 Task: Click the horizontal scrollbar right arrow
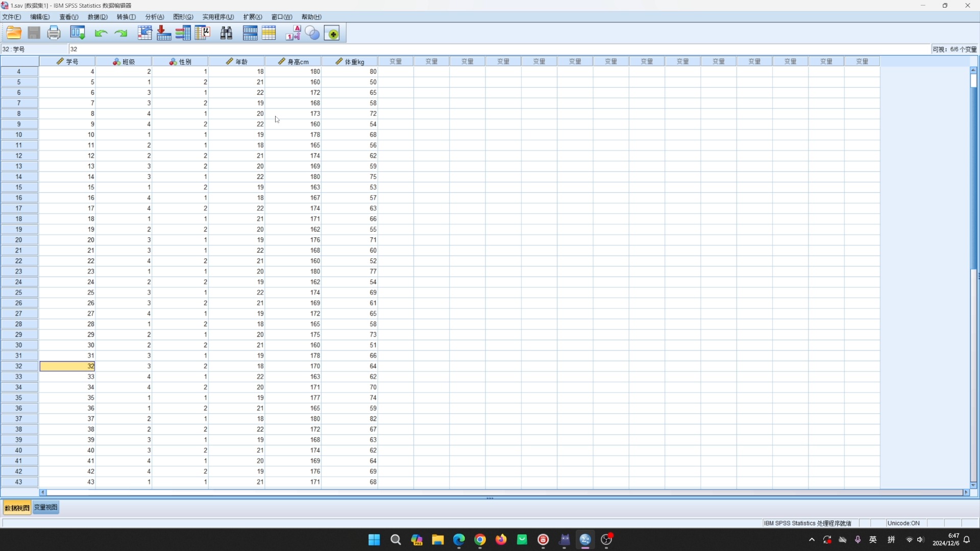coord(966,492)
